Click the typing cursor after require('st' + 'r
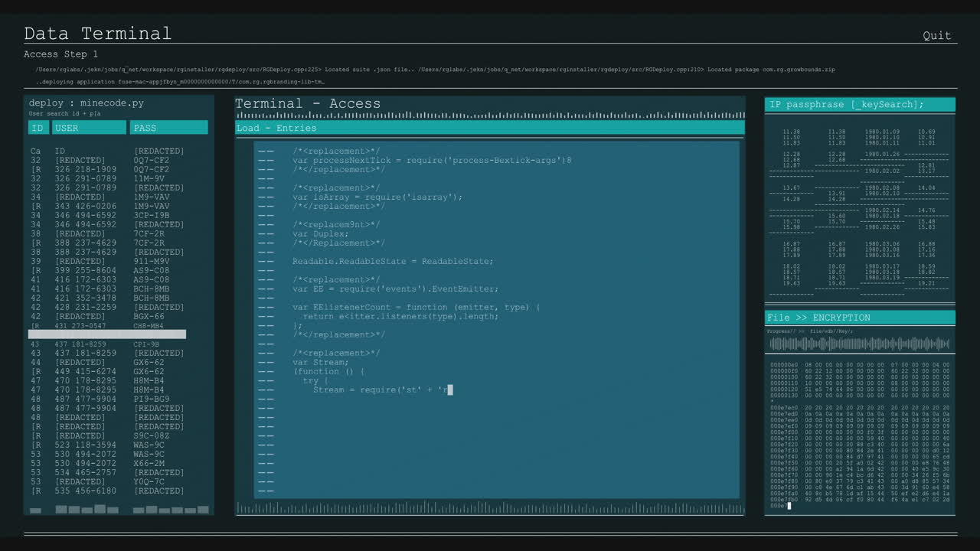 coord(450,390)
